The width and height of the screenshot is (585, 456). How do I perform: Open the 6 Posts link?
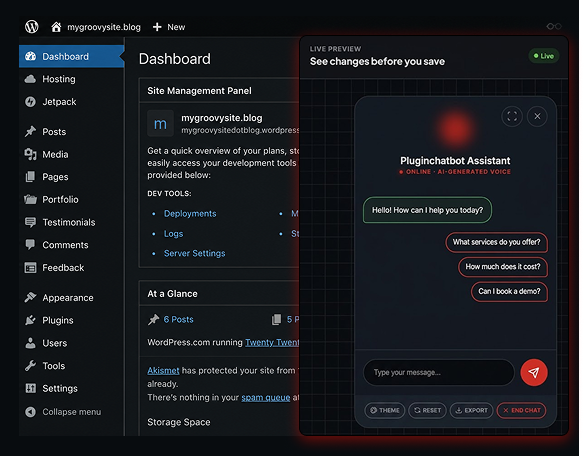[178, 319]
